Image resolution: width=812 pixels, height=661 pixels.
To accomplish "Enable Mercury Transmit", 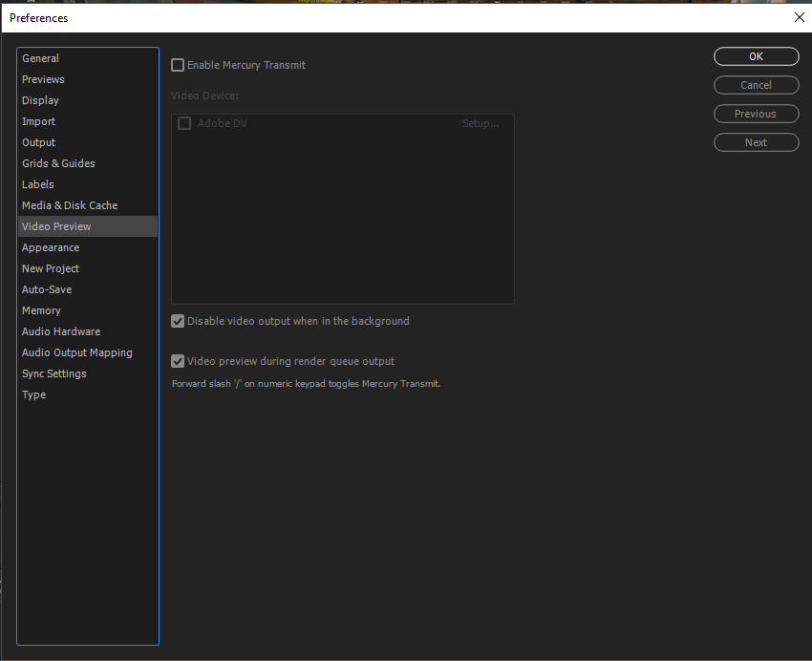I will 178,65.
